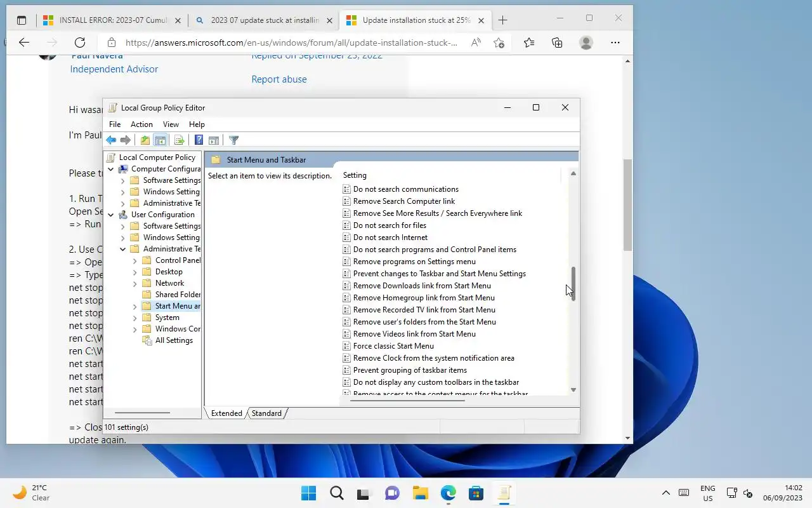The width and height of the screenshot is (812, 508).
Task: Click the Back arrow in Group Policy toolbar
Action: 111,140
